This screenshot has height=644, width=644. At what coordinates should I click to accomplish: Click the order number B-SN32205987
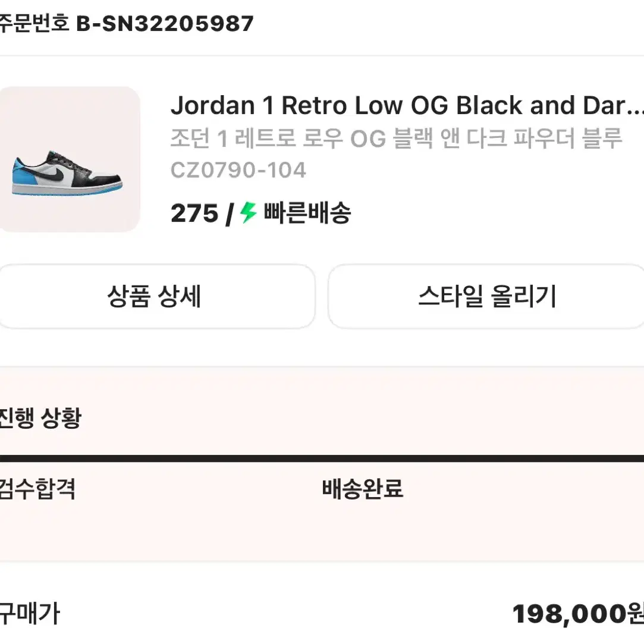click(165, 24)
